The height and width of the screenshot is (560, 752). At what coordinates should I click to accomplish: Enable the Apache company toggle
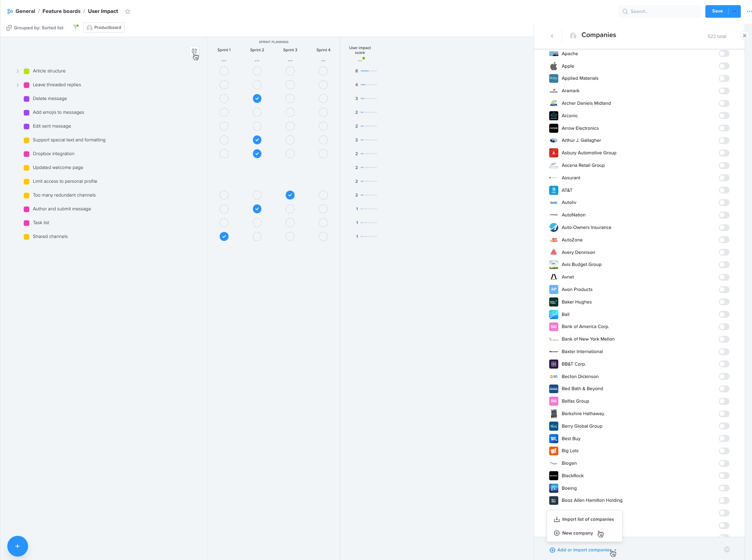click(x=724, y=53)
